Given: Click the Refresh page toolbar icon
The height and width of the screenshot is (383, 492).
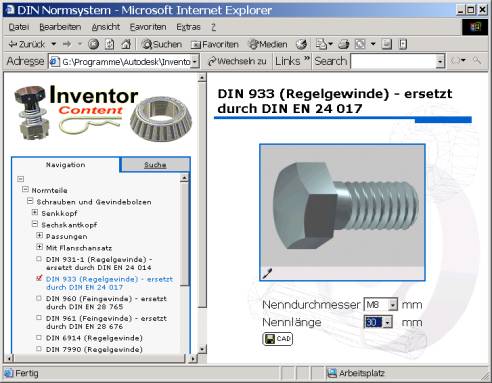Looking at the screenshot, I should pos(110,44).
